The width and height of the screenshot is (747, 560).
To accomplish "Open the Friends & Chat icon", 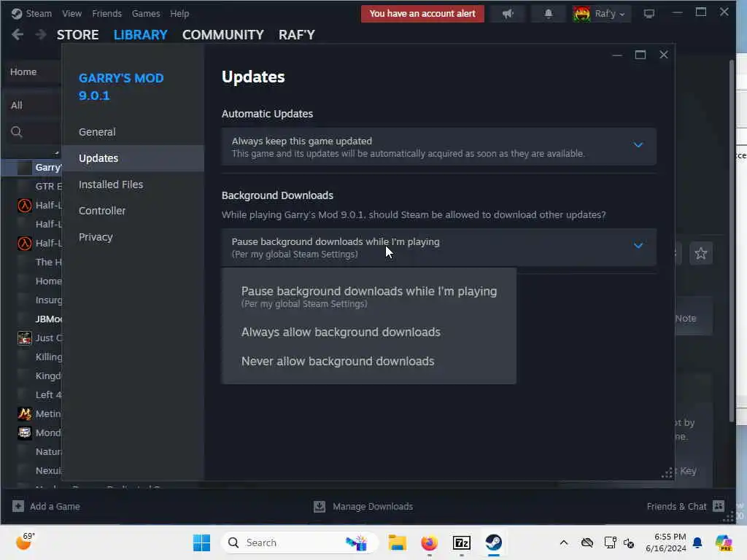I will point(719,506).
